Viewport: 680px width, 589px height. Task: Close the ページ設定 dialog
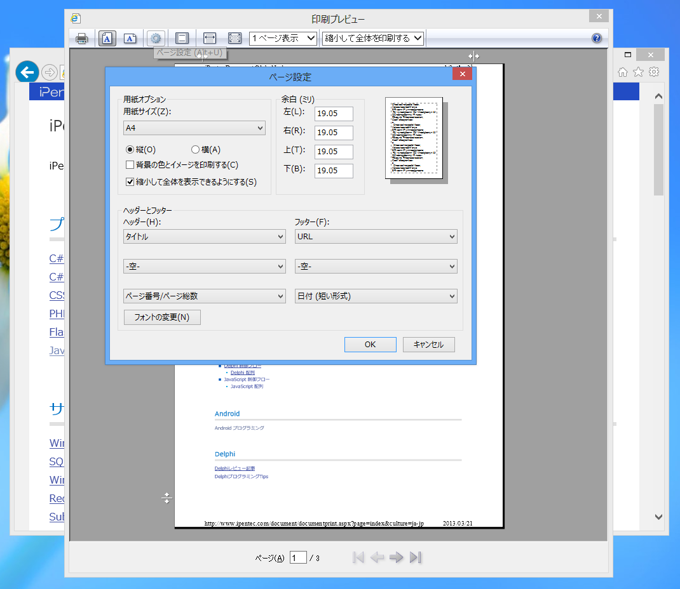point(462,74)
